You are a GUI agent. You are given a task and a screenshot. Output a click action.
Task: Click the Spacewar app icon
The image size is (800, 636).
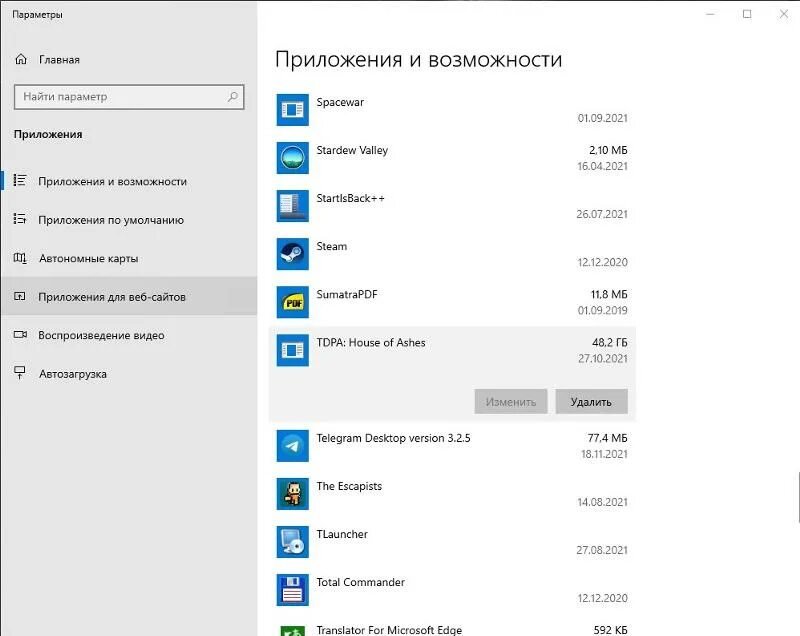292,110
